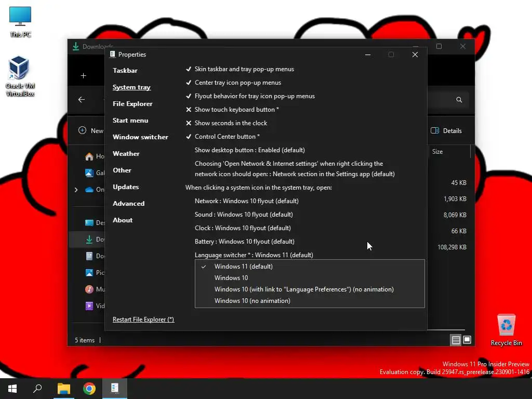
Task: Open Home in File Explorer sidebar
Action: tap(94, 156)
